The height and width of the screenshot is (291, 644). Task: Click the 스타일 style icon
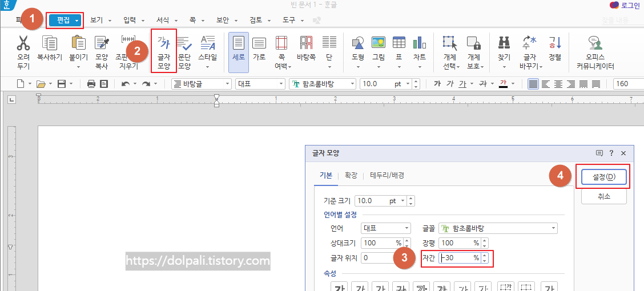point(208,43)
